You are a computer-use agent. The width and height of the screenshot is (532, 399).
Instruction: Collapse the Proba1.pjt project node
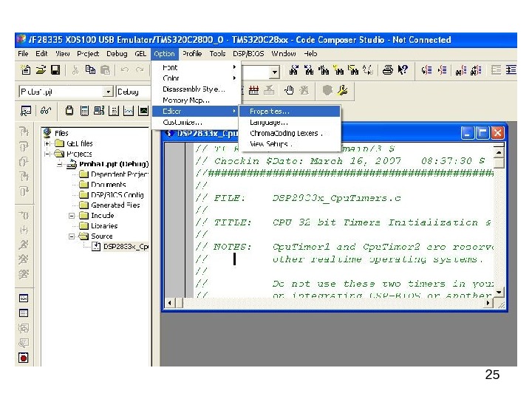click(x=60, y=165)
